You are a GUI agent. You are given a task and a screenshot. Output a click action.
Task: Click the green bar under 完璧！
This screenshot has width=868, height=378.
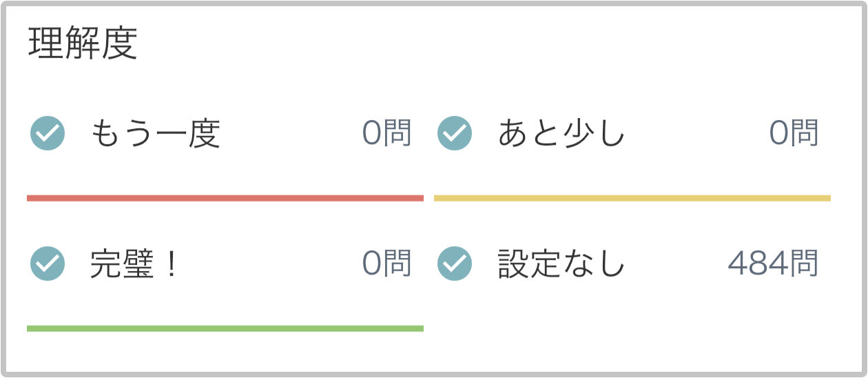coord(225,328)
